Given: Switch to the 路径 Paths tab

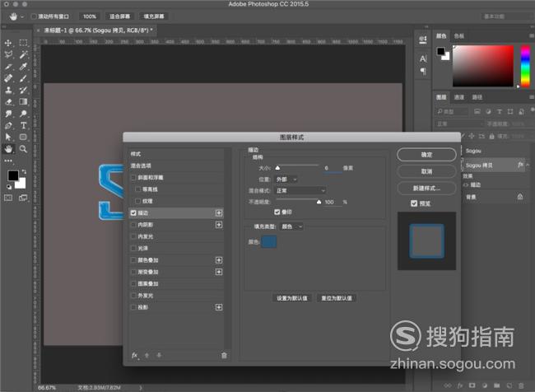Looking at the screenshot, I should point(477,97).
